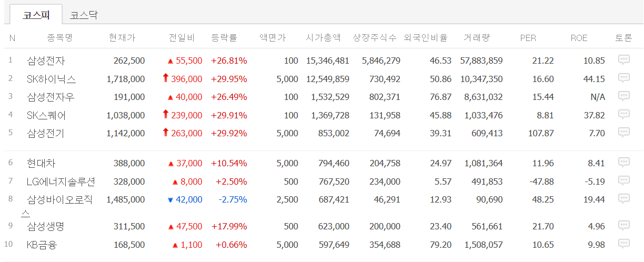Image resolution: width=644 pixels, height=262 pixels.
Task: Click the 상장주식수 column header
Action: [x=375, y=38]
